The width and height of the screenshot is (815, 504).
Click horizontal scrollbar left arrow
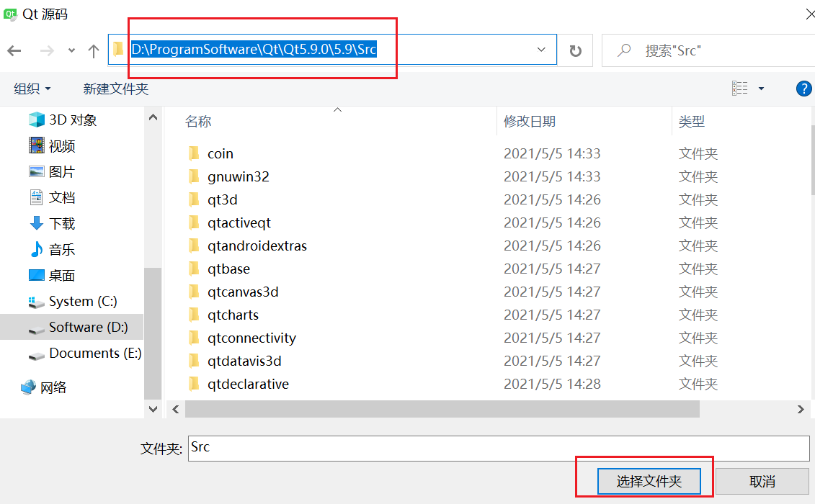tap(176, 410)
